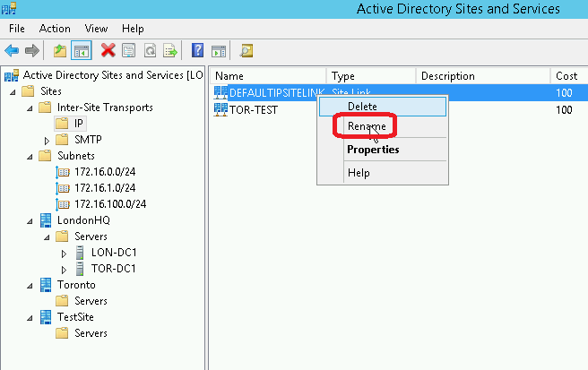Click the root Active Directory Sites icon

point(12,75)
